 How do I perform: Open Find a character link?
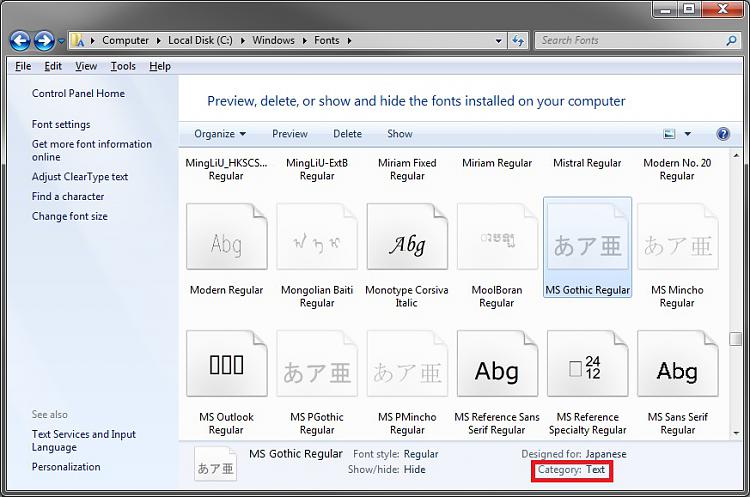pyautogui.click(x=68, y=196)
